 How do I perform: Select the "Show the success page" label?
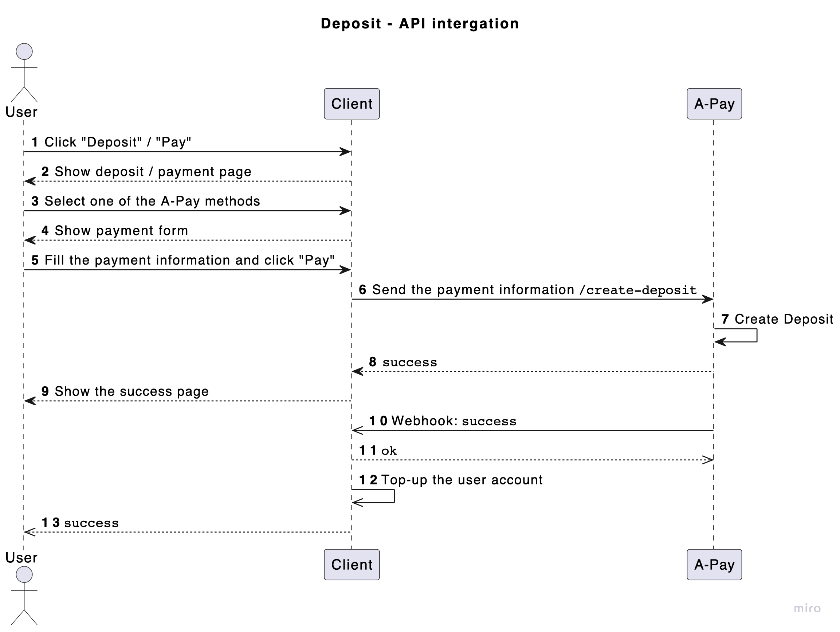tap(132, 391)
